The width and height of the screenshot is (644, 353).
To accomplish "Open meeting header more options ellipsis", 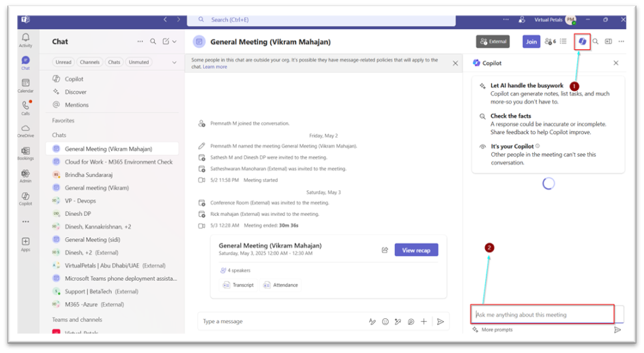I will click(621, 42).
